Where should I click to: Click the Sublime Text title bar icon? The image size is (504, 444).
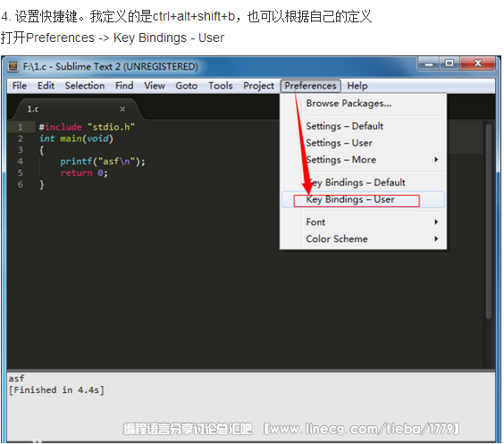[x=13, y=66]
